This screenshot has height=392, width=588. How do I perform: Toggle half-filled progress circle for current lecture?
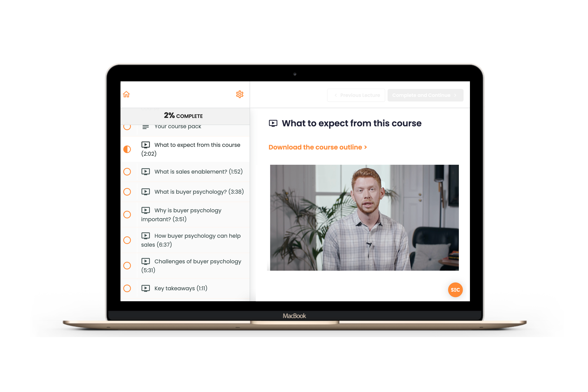pos(127,149)
